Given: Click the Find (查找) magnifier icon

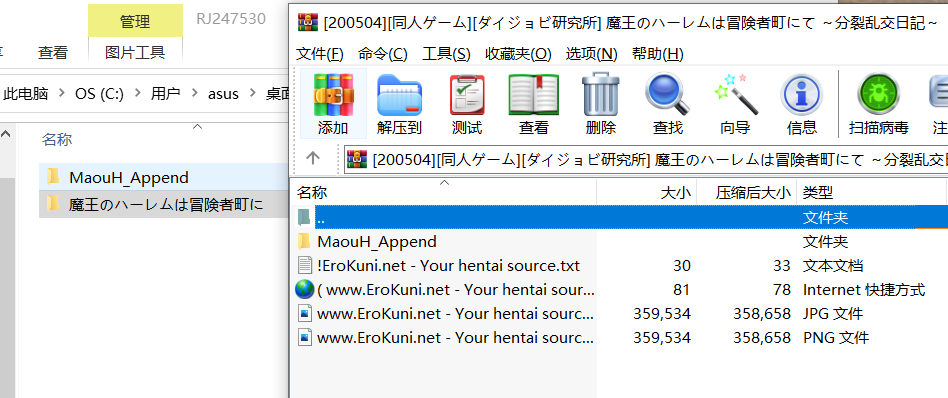Looking at the screenshot, I should (667, 94).
